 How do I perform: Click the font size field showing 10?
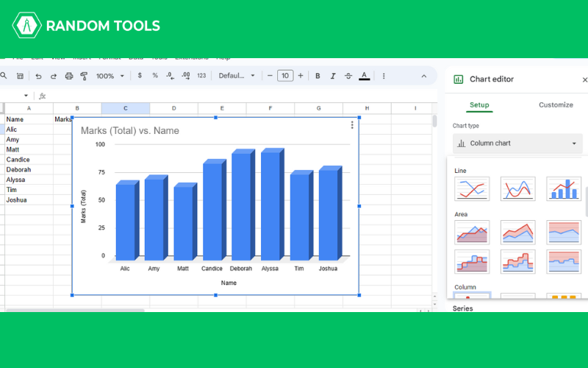(x=285, y=76)
